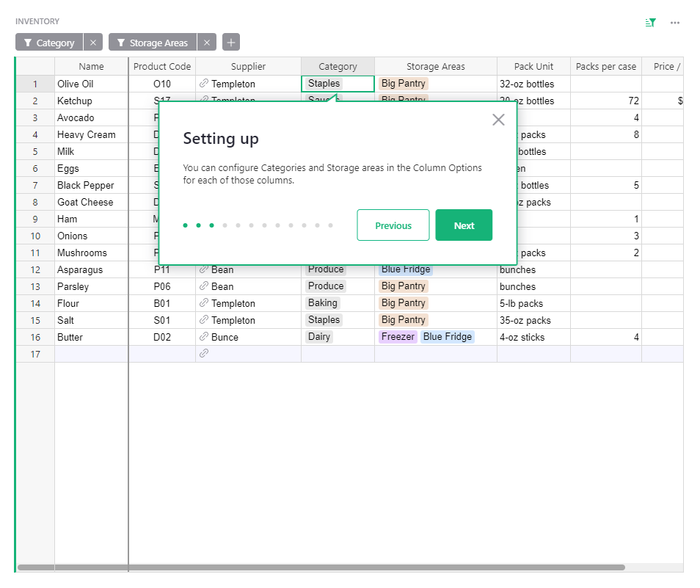Click the paperclip icon in empty row 17

(203, 354)
